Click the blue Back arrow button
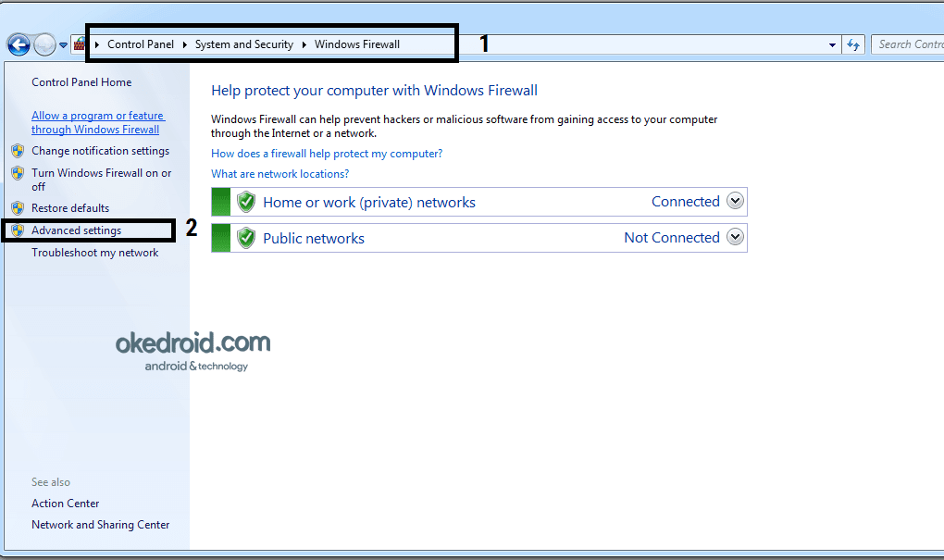Viewport: 944px width, 560px height. [19, 44]
